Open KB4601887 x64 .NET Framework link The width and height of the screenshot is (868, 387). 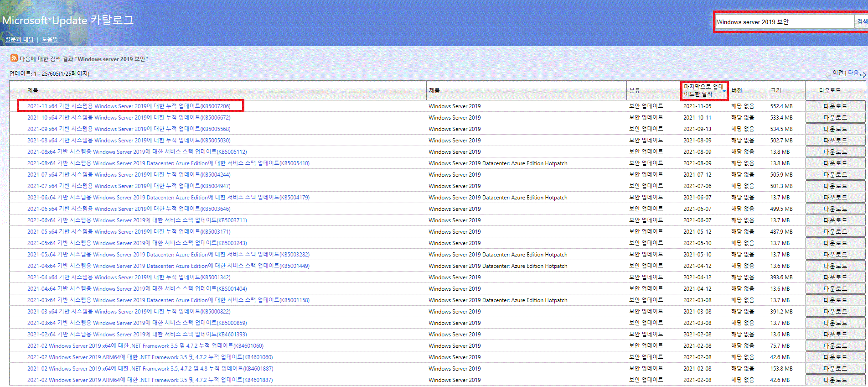point(150,368)
